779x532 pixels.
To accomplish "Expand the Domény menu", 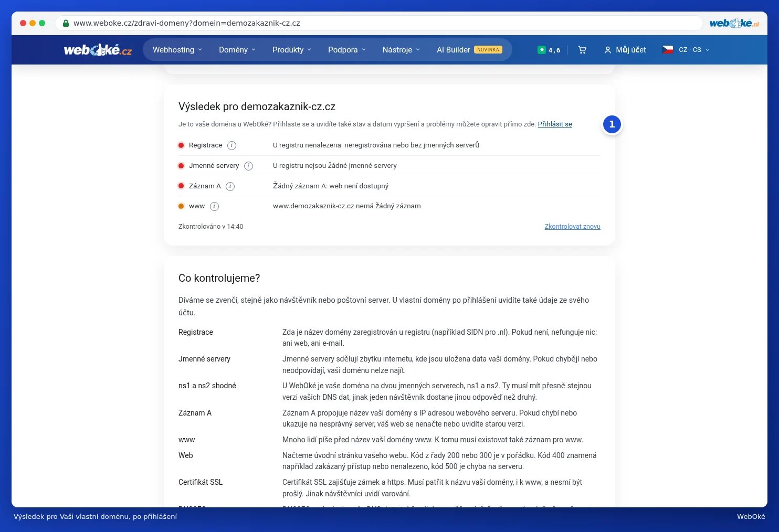I will pos(237,50).
